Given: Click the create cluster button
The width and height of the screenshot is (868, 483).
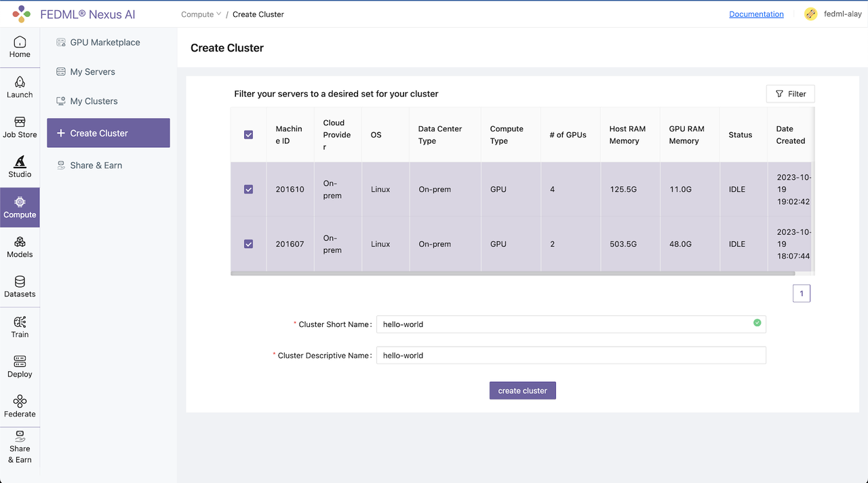Looking at the screenshot, I should (523, 391).
